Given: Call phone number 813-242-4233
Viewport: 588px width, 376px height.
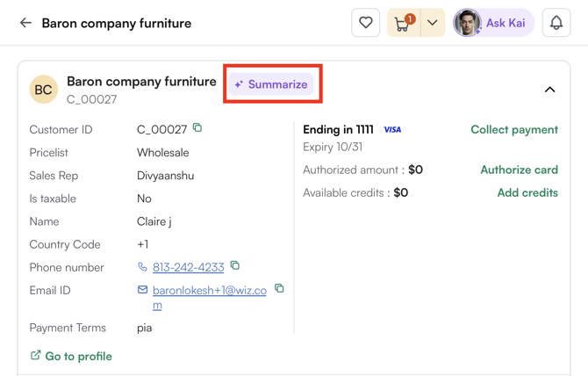Looking at the screenshot, I should [188, 267].
